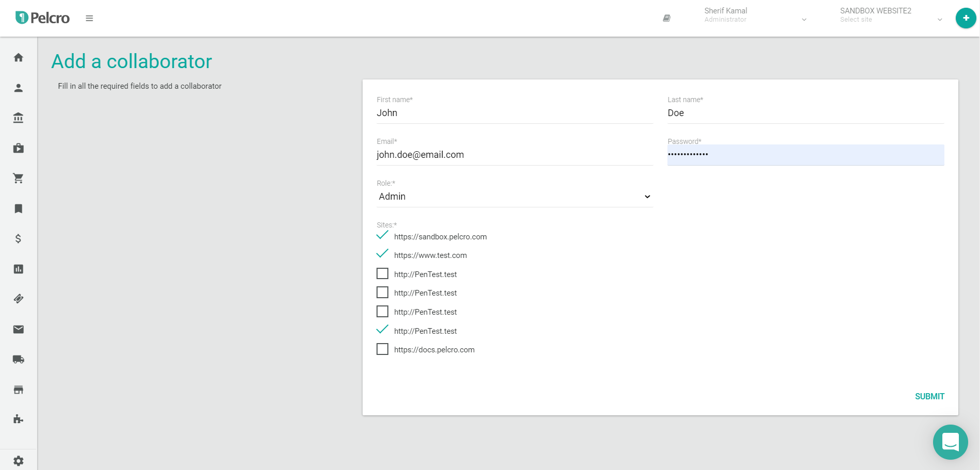Open the chat support bubble
The height and width of the screenshot is (470, 980).
click(950, 442)
